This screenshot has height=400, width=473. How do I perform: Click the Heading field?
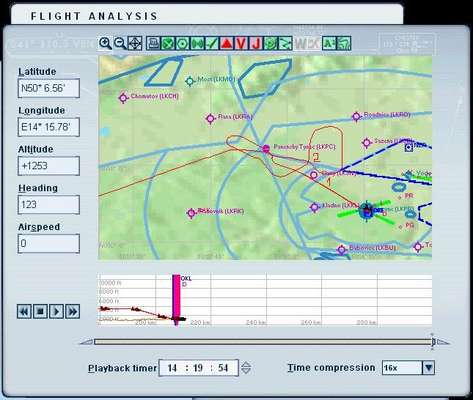pyautogui.click(x=49, y=205)
